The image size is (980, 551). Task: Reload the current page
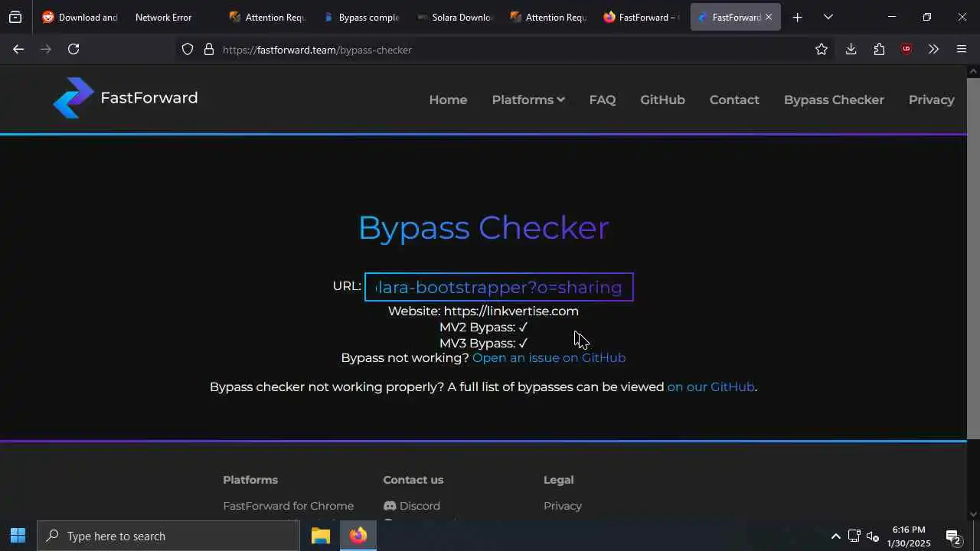73,49
